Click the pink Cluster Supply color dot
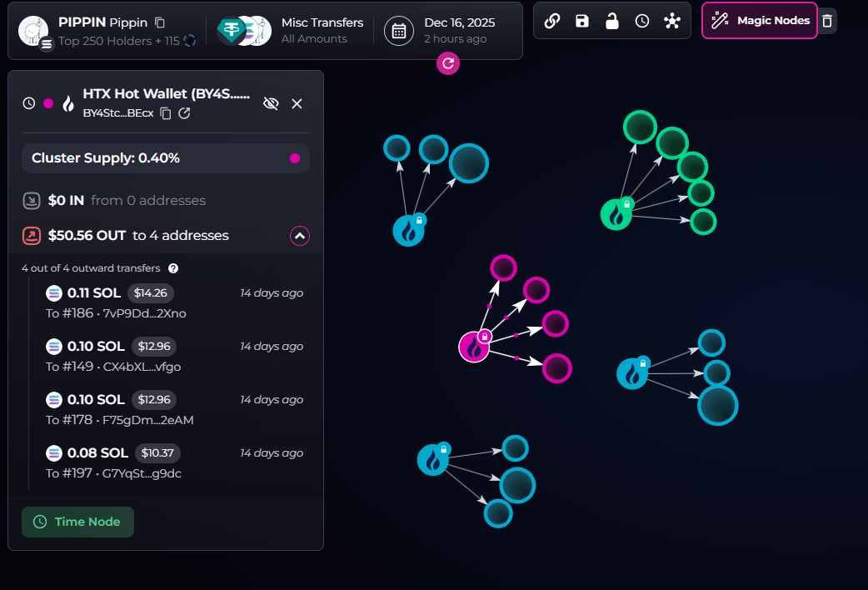 [x=294, y=158]
